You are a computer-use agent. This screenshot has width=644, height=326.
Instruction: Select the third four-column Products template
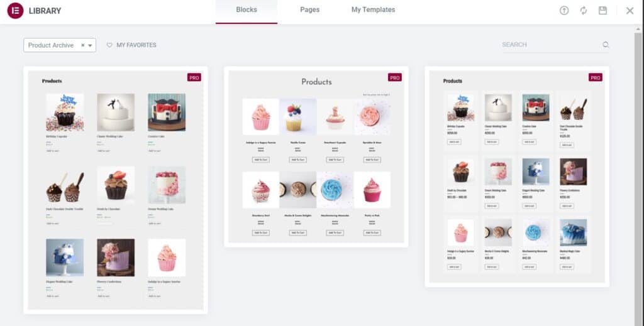coord(517,177)
